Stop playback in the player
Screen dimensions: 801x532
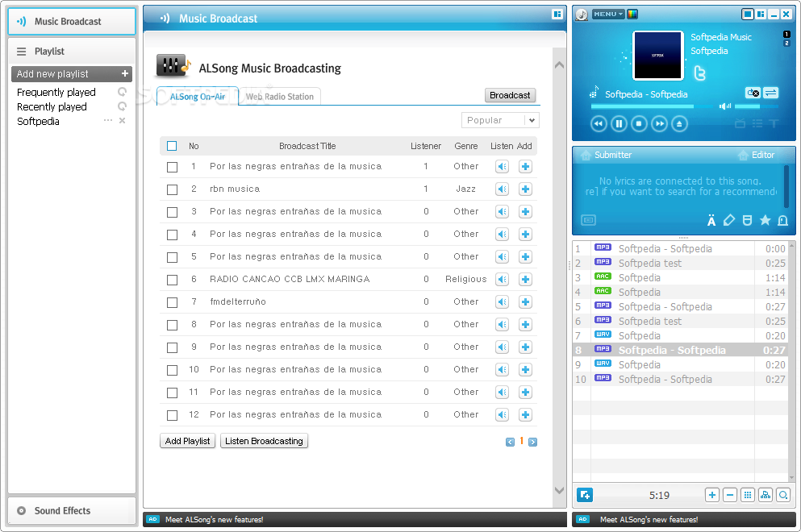(639, 123)
